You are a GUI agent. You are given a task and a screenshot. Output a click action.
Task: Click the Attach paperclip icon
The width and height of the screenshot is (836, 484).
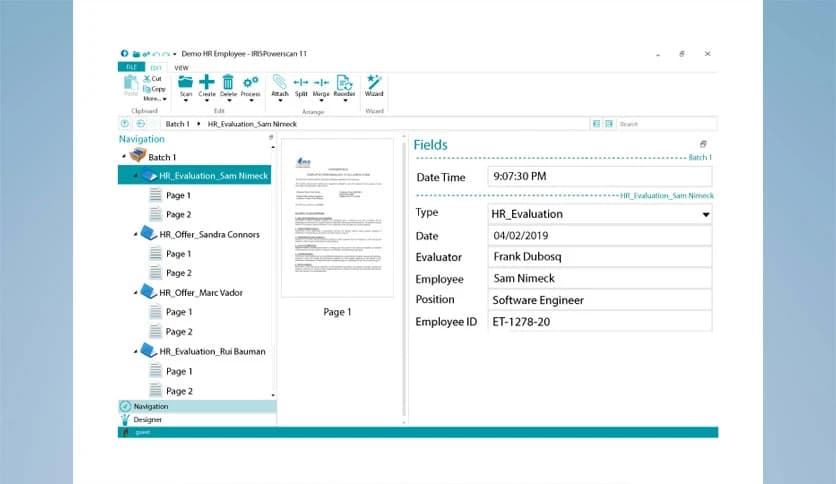[x=279, y=82]
